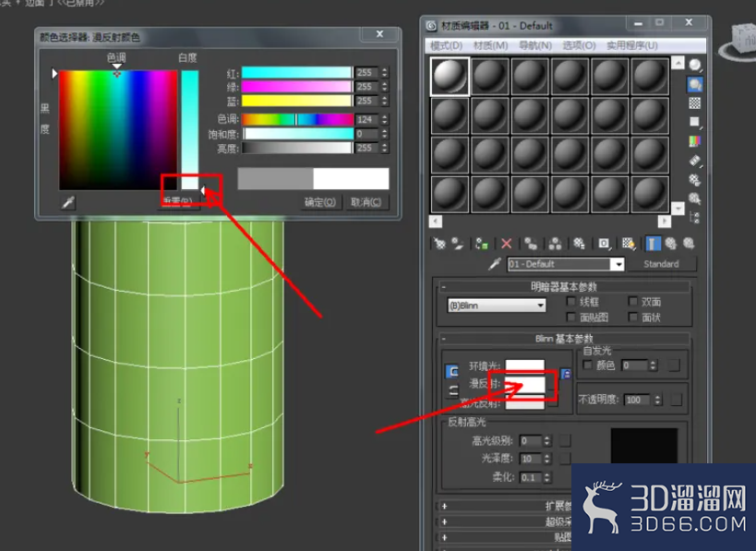Click Get Material icon in material editor toolbar
This screenshot has height=551, width=756.
[439, 244]
